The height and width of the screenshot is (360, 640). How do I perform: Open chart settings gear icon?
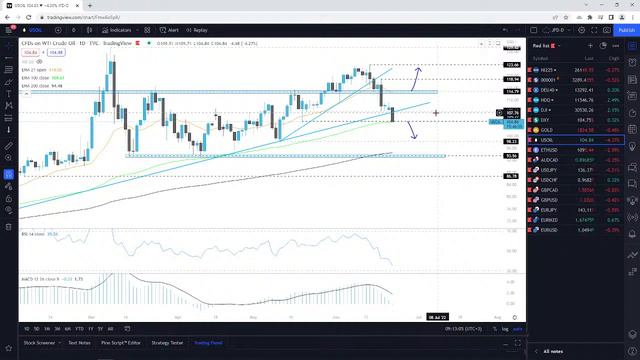(x=582, y=30)
